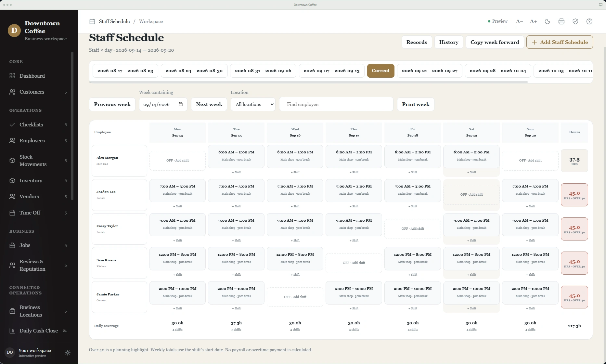Screen dimensions: 606x364
Task: Open date picker calendar icon in week field
Action: click(181, 104)
